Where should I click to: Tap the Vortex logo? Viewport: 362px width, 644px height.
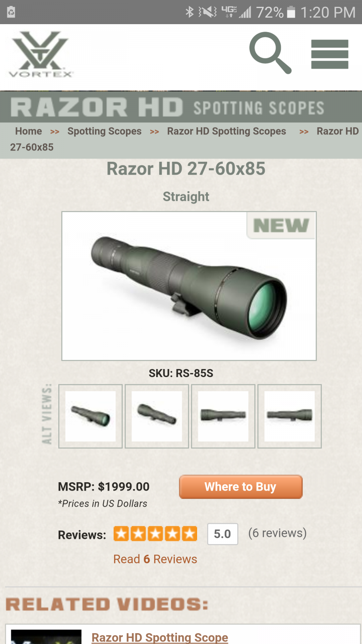click(41, 54)
